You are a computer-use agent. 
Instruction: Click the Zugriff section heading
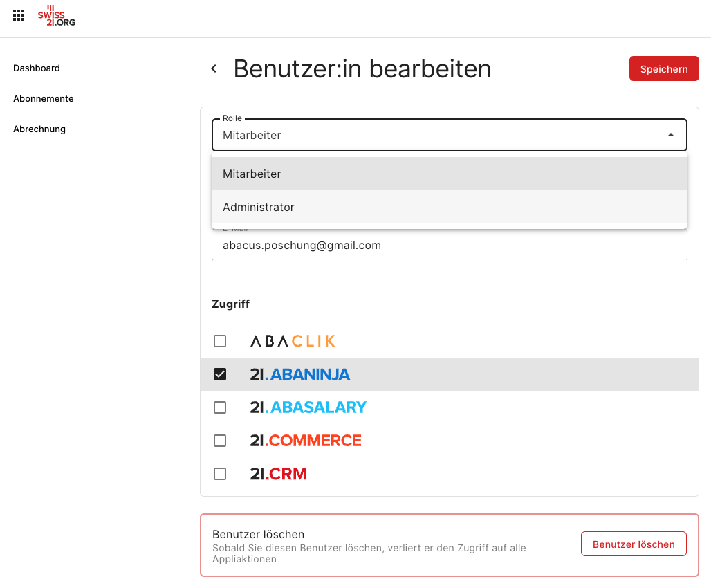pos(231,304)
